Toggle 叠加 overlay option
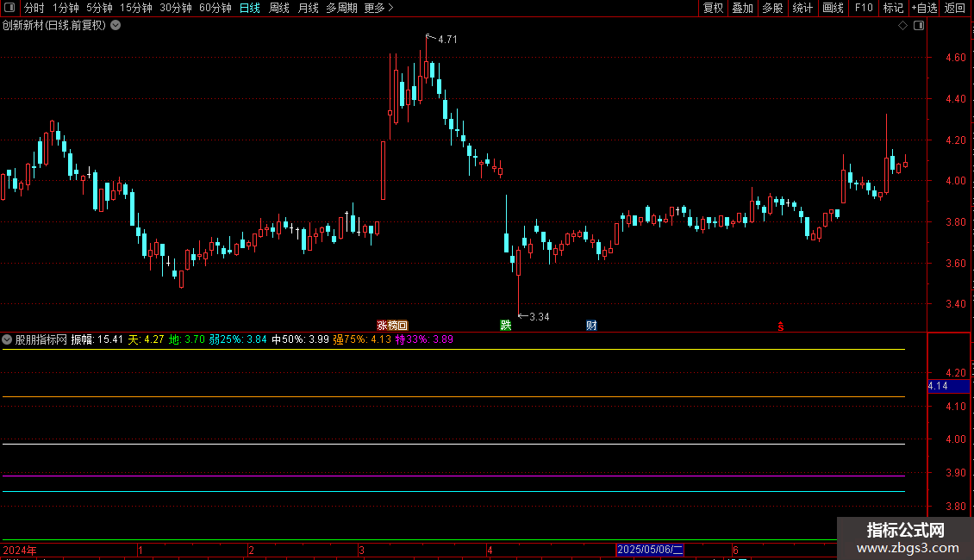This screenshot has width=974, height=560. 742,8
